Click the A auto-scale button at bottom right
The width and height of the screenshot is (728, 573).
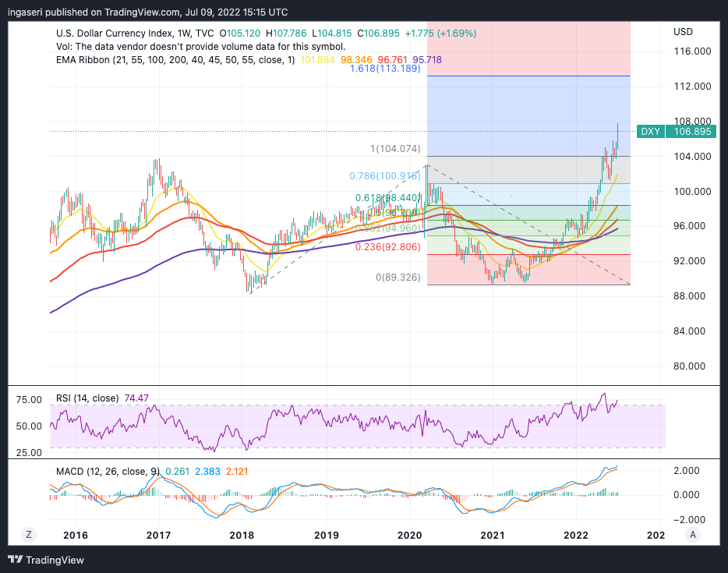point(693,535)
